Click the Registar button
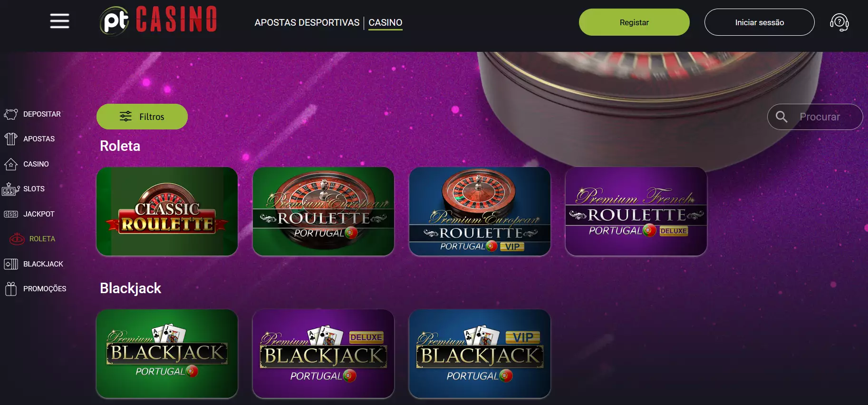The image size is (868, 405). pyautogui.click(x=634, y=22)
